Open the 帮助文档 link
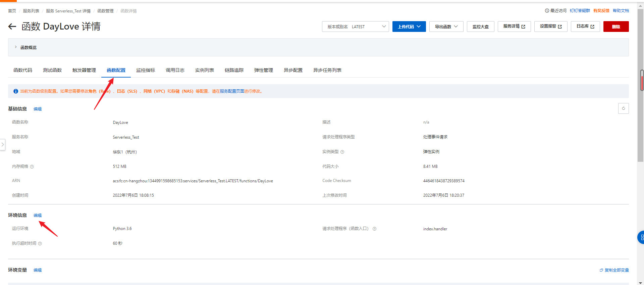The image size is (644, 285). click(x=621, y=11)
